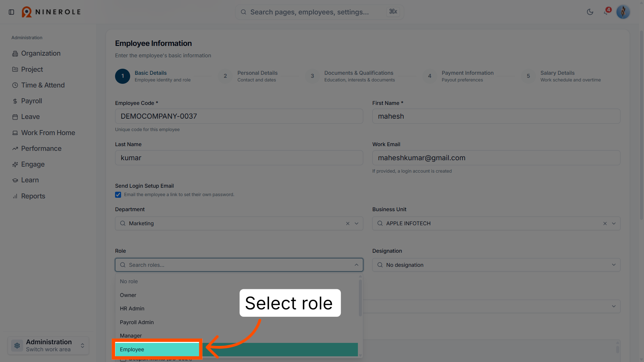Click the Ninerole logo
The width and height of the screenshot is (644, 362).
pos(51,12)
